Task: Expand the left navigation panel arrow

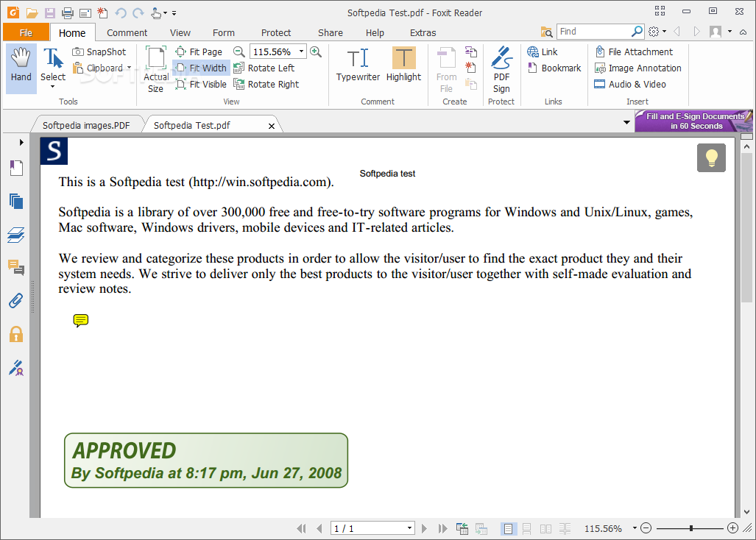Action: pos(21,142)
